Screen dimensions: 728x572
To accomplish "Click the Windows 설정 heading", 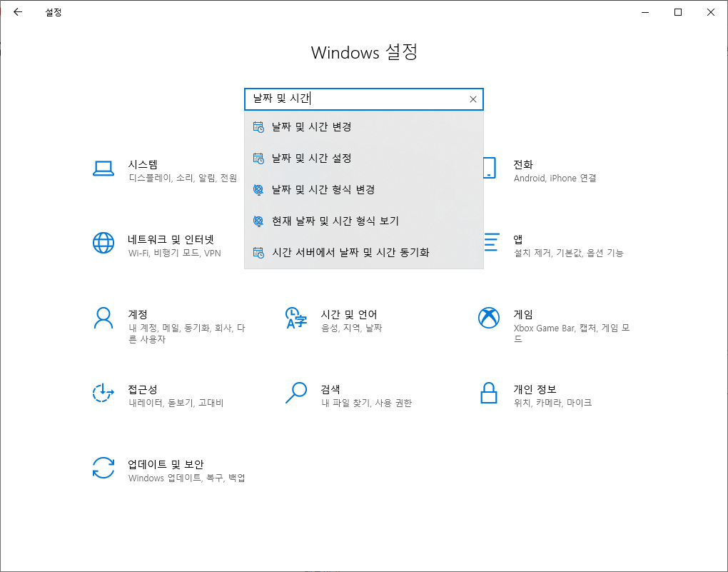I will pos(365,52).
